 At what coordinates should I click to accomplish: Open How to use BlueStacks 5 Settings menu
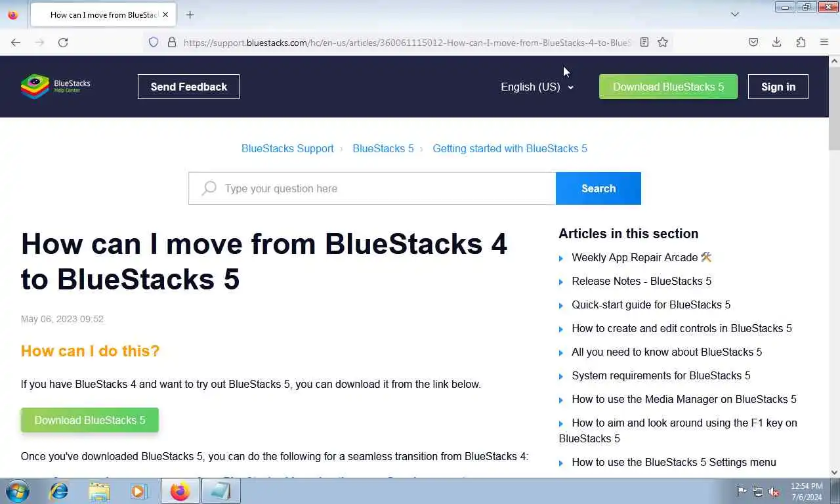(x=674, y=462)
